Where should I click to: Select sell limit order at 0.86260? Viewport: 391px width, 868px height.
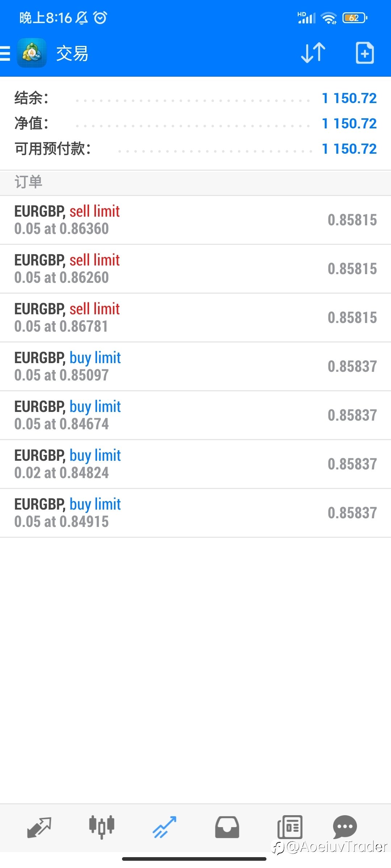point(195,269)
